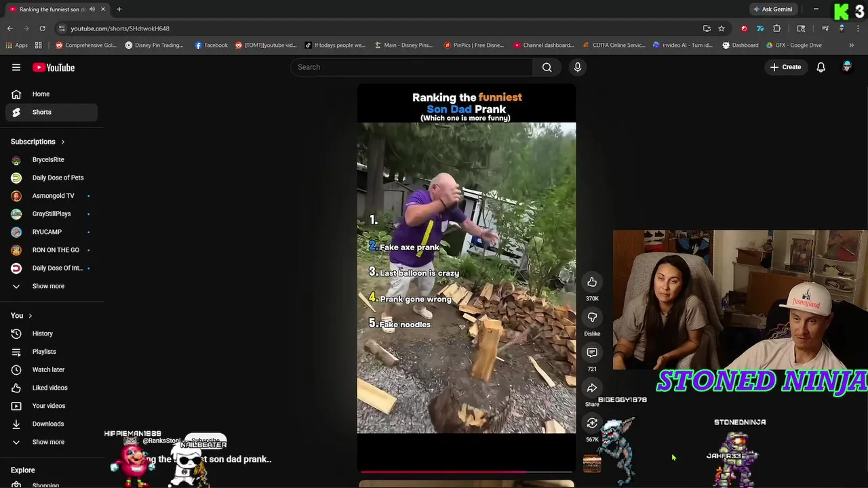868x488 pixels.
Task: Open PinPics Free Disney bookmark
Action: point(473,45)
